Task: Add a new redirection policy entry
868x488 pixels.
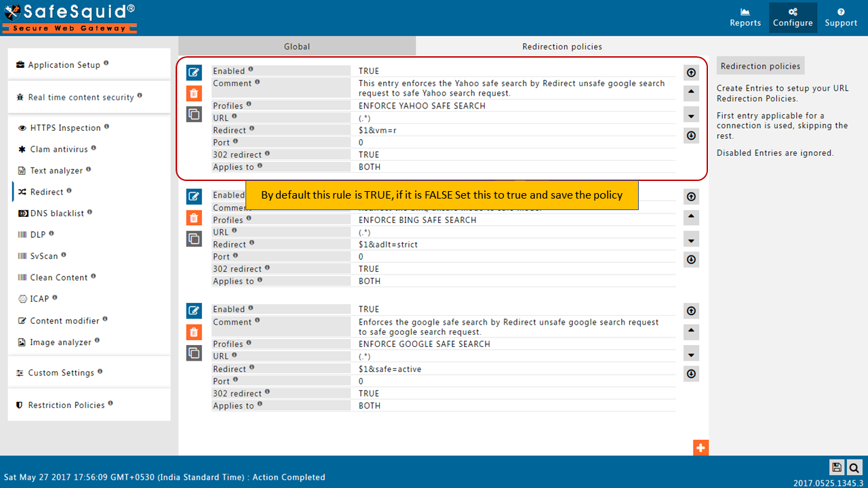Action: pyautogui.click(x=701, y=447)
